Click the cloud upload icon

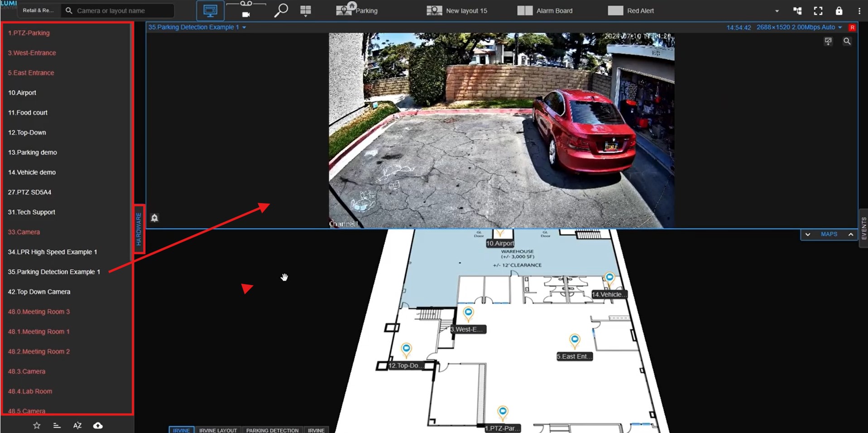tap(98, 425)
